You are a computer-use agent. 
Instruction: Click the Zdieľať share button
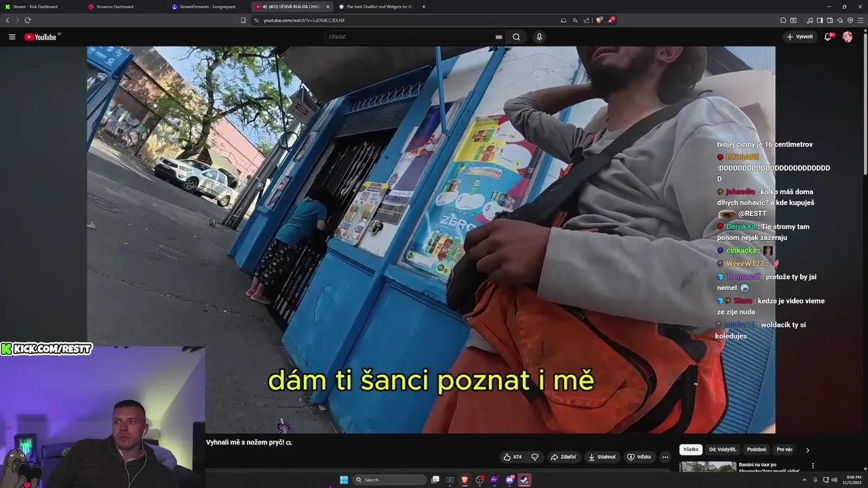click(x=564, y=457)
